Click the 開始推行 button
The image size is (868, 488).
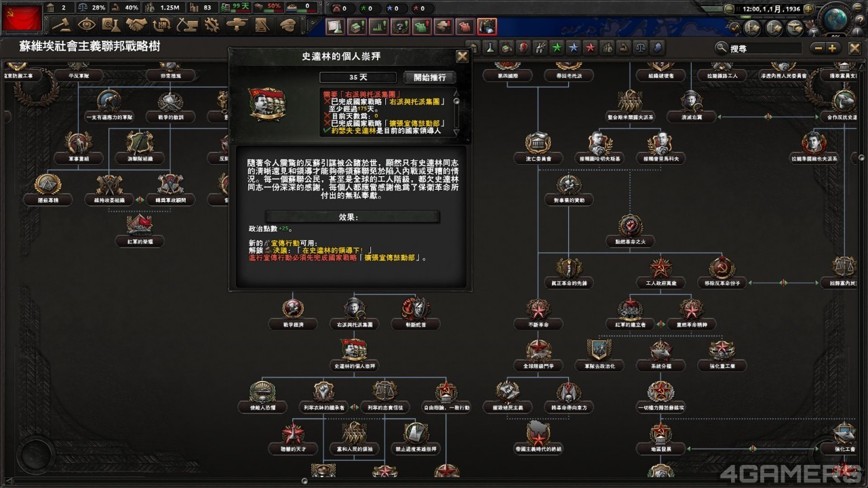[430, 77]
